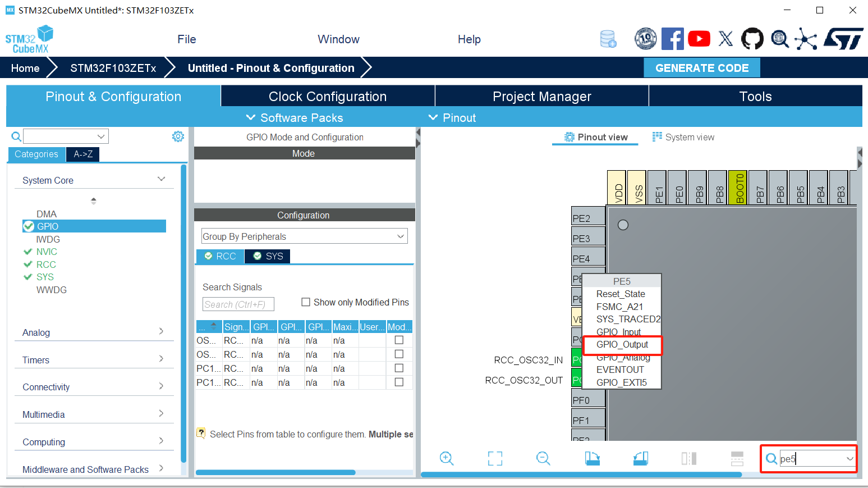Click the Search Signals input field
The width and height of the screenshot is (868, 488).
[x=238, y=304]
